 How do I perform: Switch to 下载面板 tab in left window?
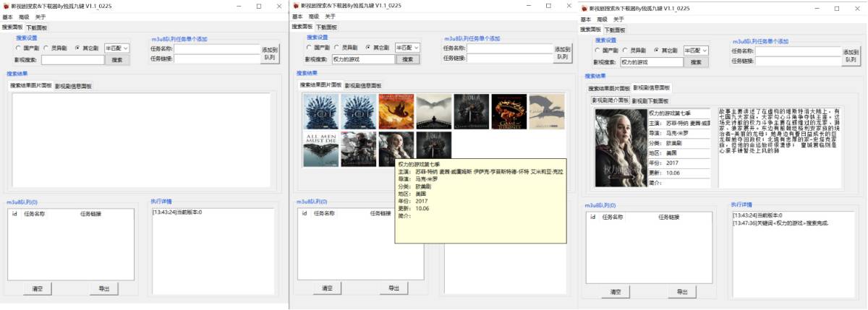35,27
